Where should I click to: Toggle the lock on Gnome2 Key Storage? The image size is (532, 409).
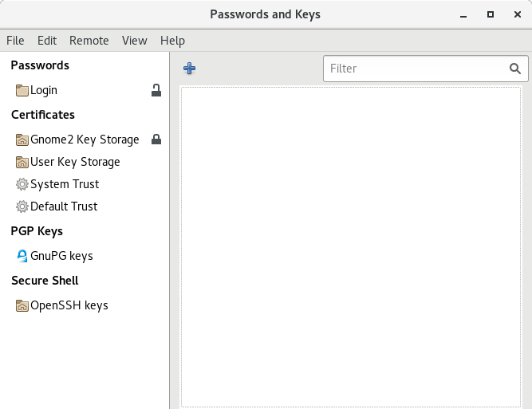coord(156,140)
